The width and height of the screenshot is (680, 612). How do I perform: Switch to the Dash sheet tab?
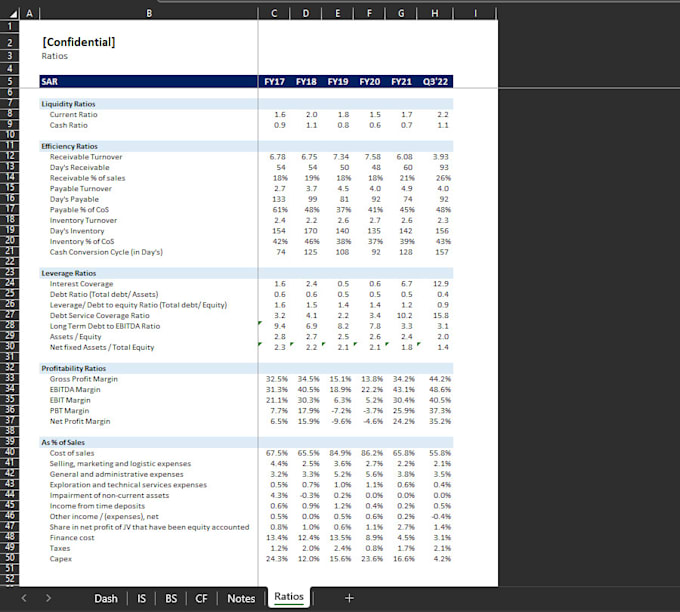pyautogui.click(x=106, y=599)
